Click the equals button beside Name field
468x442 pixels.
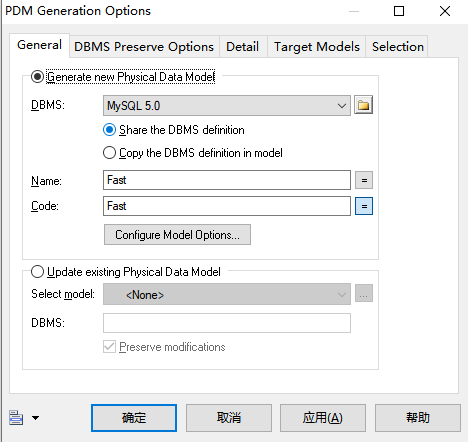click(364, 180)
